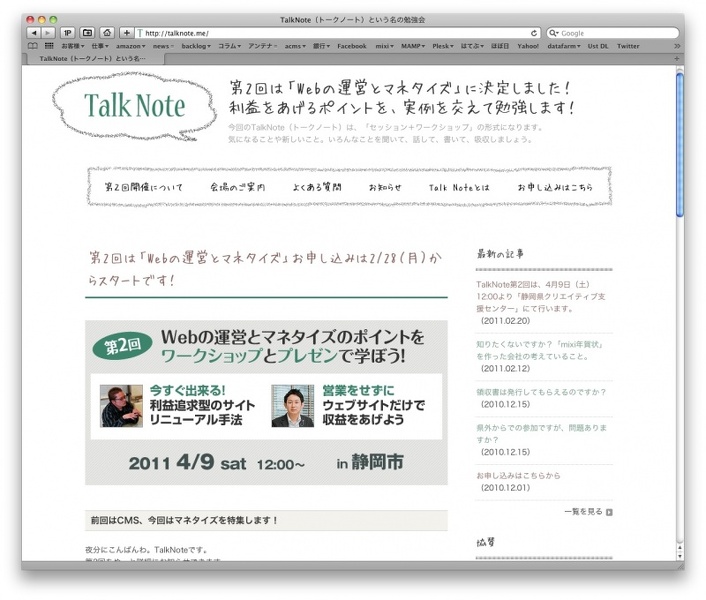The height and width of the screenshot is (600, 706).
Task: Open the Talk Noteとは menu item
Action: click(459, 187)
